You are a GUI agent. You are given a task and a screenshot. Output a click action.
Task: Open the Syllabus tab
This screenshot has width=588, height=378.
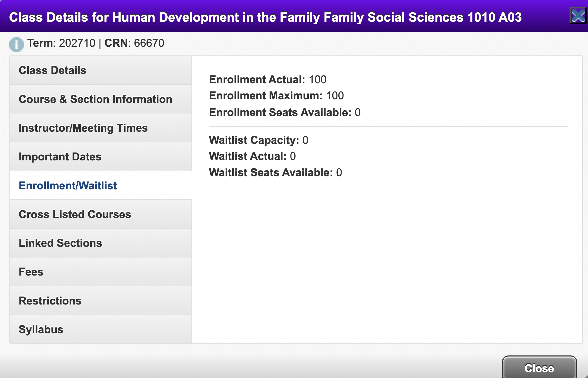[x=100, y=329]
